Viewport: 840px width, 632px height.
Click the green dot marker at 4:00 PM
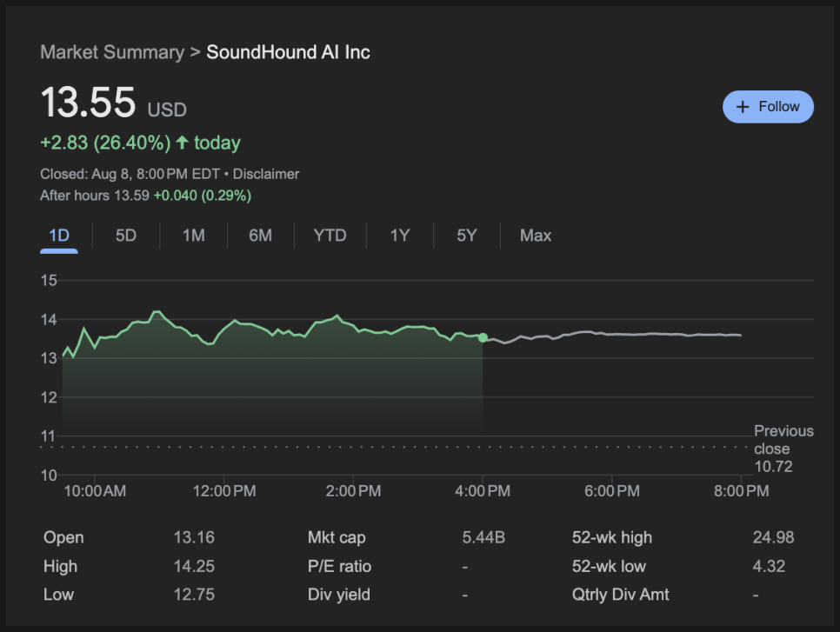483,337
